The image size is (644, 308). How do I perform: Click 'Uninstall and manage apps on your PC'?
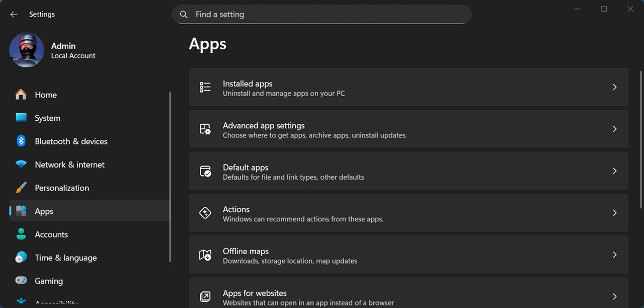coord(284,94)
